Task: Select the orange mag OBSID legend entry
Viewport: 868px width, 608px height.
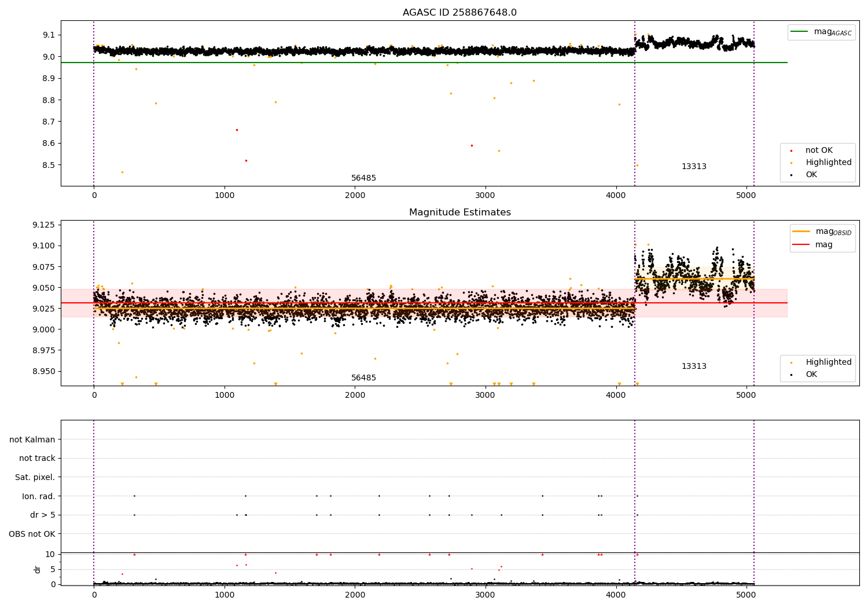Action: tap(822, 232)
